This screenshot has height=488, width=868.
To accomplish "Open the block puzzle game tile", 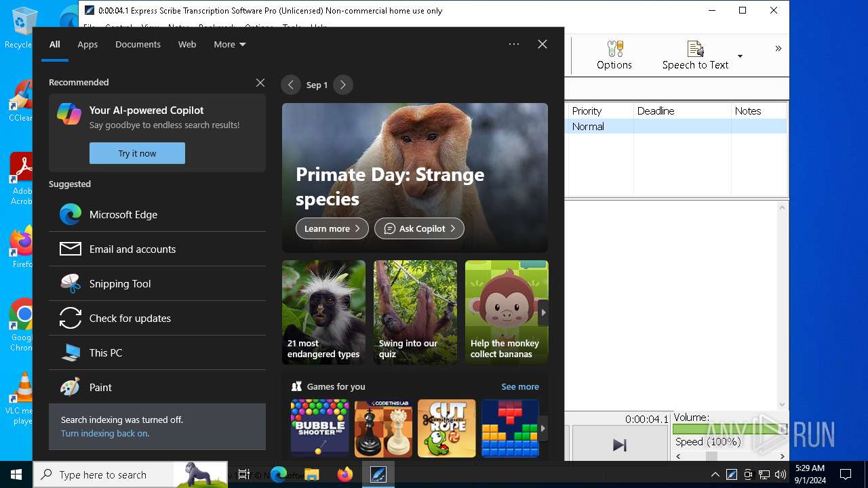I will [x=510, y=428].
